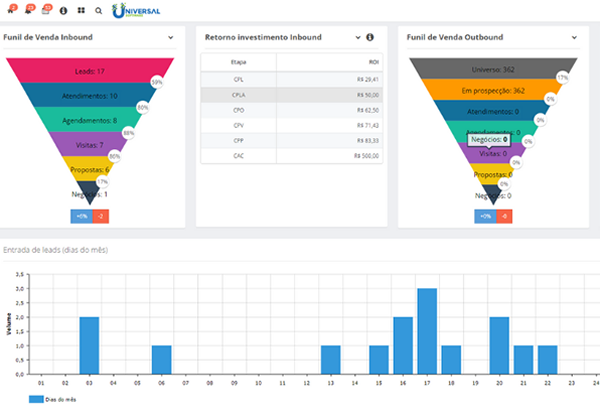Click the R$ 500,00 value
Screen dimensions: 600x420
click(x=366, y=156)
